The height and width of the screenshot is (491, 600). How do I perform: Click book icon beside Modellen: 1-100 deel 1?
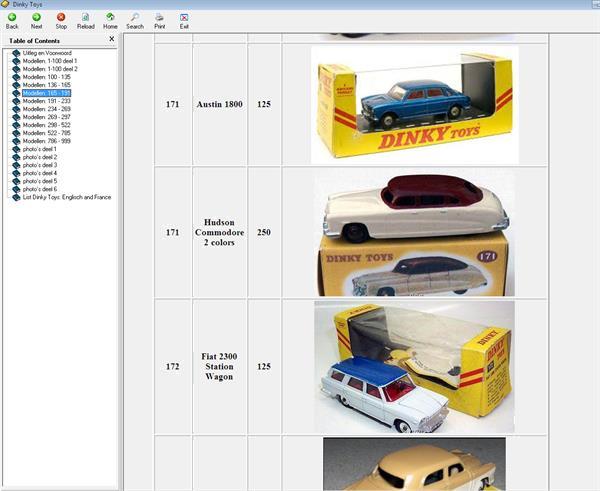[x=16, y=61]
